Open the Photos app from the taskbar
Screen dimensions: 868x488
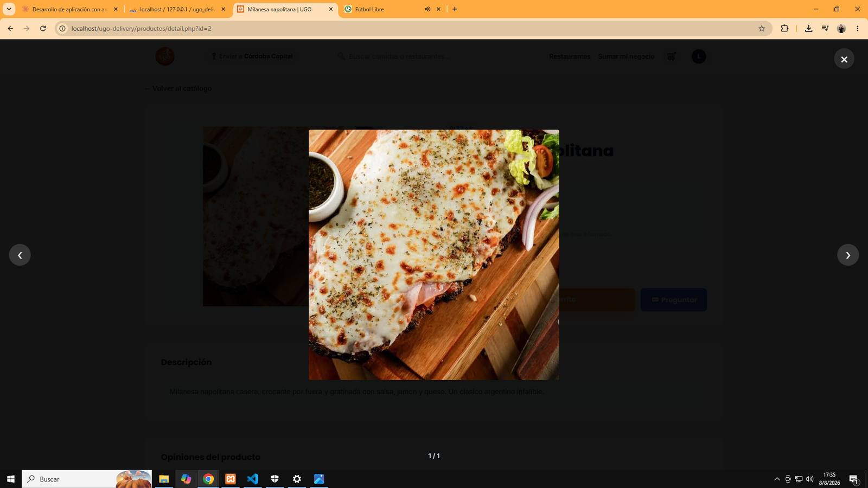tap(319, 479)
